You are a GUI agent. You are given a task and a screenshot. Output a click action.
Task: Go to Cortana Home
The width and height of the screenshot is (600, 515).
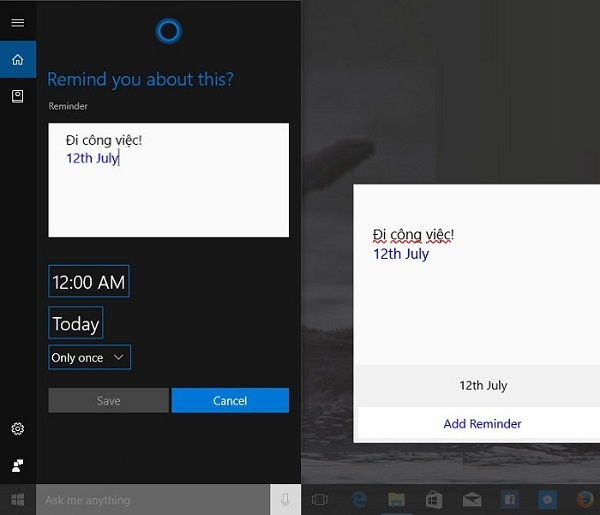[17, 60]
